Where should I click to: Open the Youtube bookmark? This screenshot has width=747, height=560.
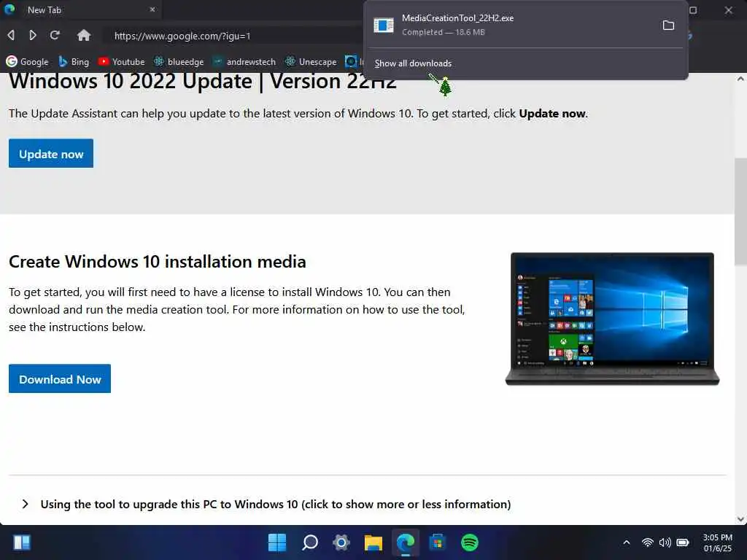pos(122,61)
